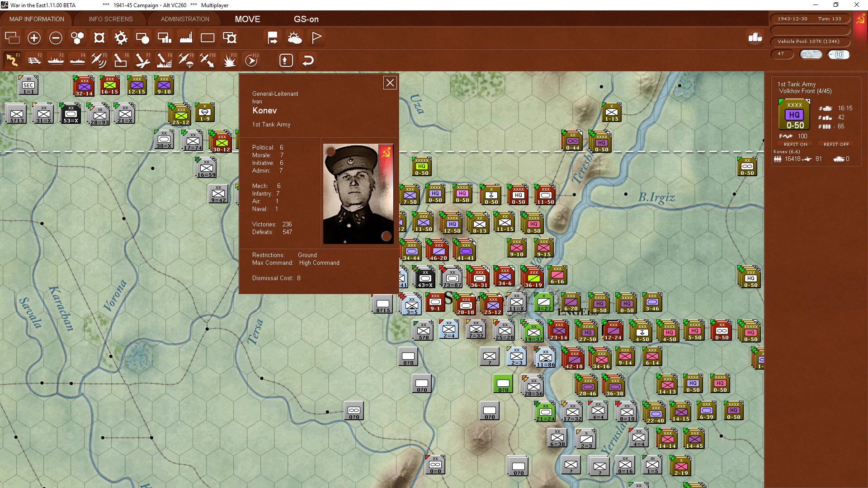Select naval transport mode F3
Viewport: 868px width, 488px height.
coord(56,60)
